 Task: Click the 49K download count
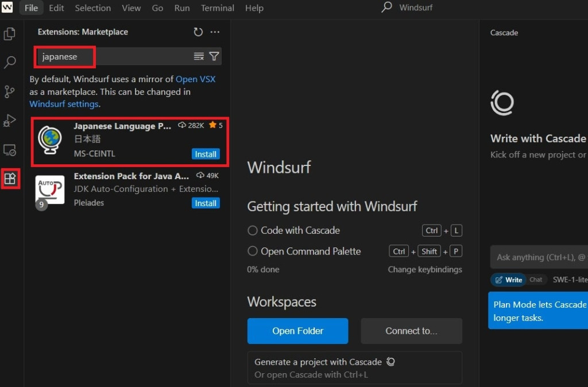pyautogui.click(x=208, y=175)
